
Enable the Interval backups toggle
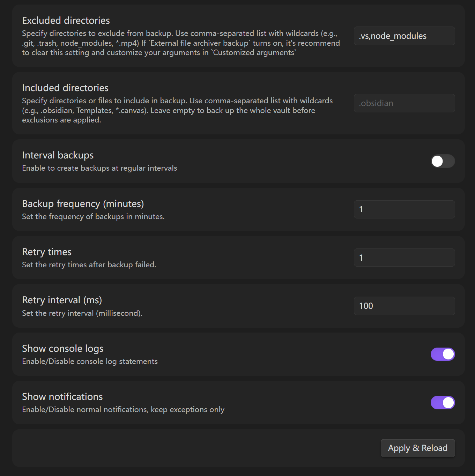443,161
